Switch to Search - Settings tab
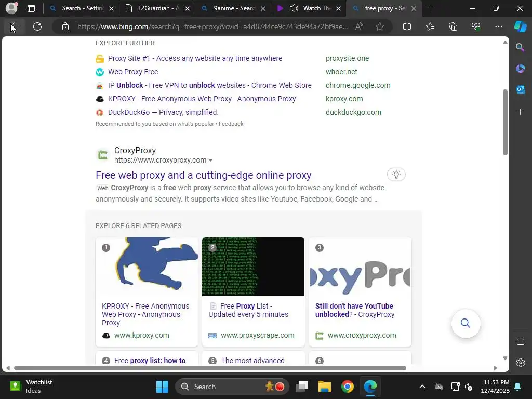The image size is (532, 399). (83, 8)
